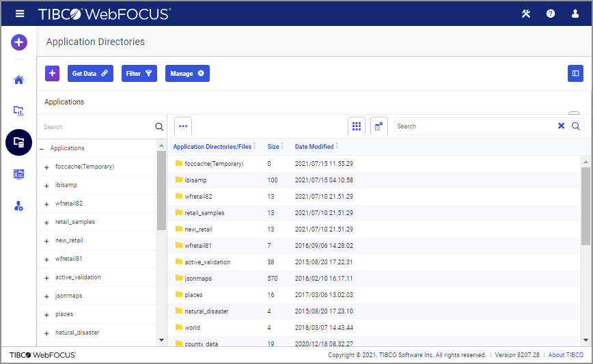
Task: Open the Manage settings menu
Action: click(187, 73)
